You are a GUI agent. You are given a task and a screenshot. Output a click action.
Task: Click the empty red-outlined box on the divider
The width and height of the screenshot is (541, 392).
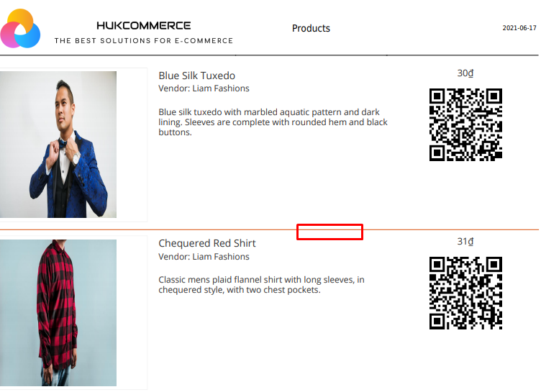(x=329, y=232)
